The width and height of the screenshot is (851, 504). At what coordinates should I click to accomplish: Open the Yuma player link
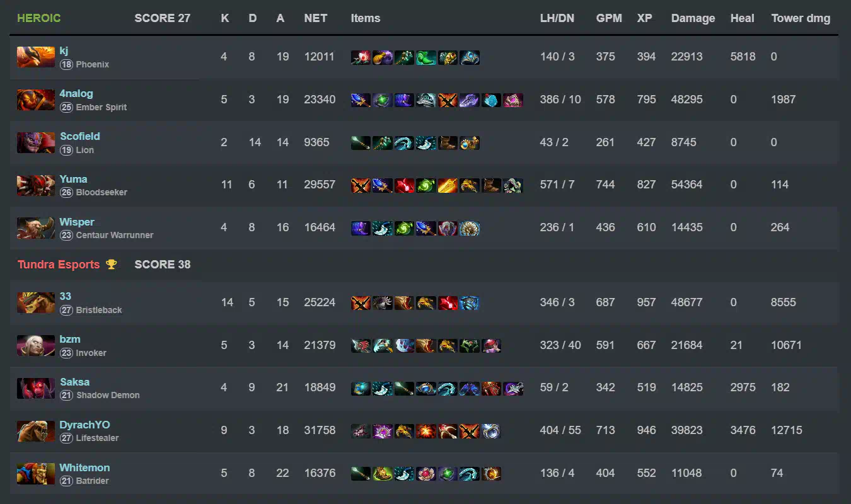(x=73, y=179)
